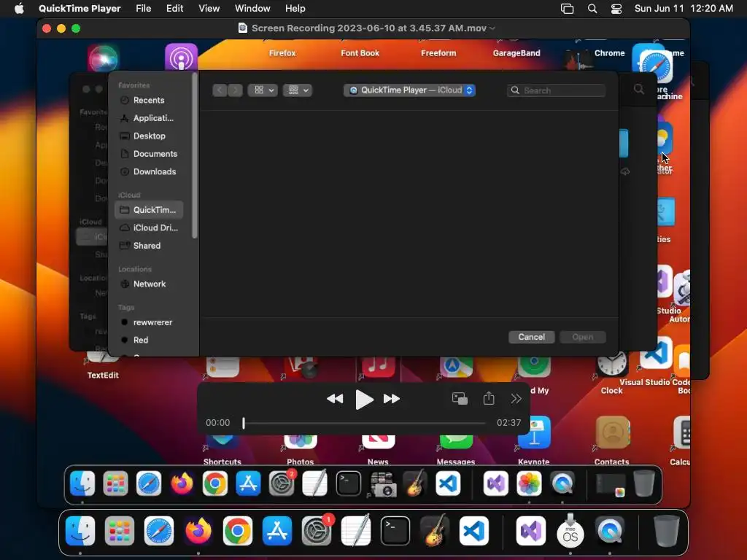Viewport: 747px width, 560px height.
Task: Open the File menu
Action: tap(144, 9)
